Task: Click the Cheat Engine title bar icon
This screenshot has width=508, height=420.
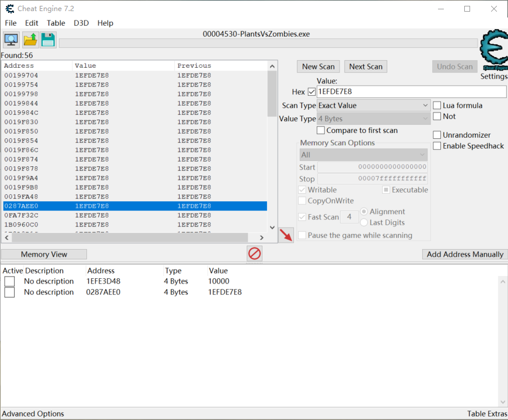Action: click(x=10, y=9)
